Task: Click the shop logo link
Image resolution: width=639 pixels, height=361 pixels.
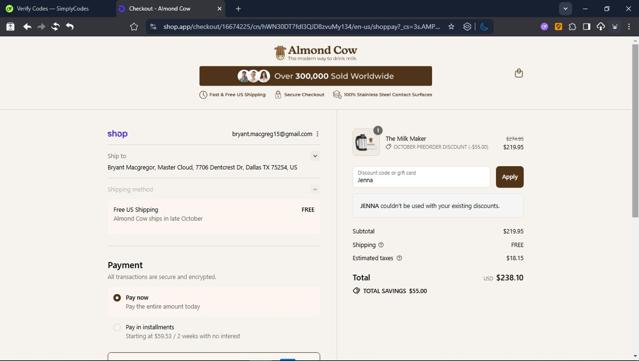Action: tap(117, 134)
